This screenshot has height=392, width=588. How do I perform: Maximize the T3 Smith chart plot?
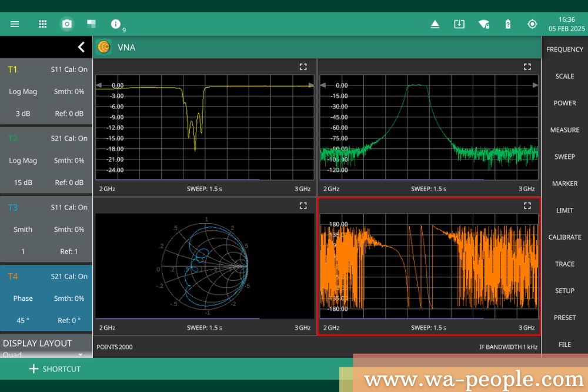point(303,205)
